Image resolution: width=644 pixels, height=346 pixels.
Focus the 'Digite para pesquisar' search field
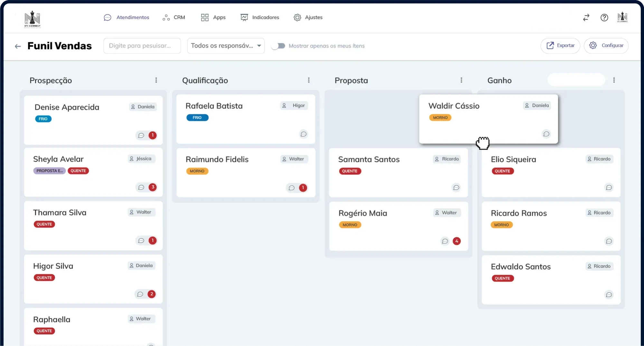click(x=142, y=46)
